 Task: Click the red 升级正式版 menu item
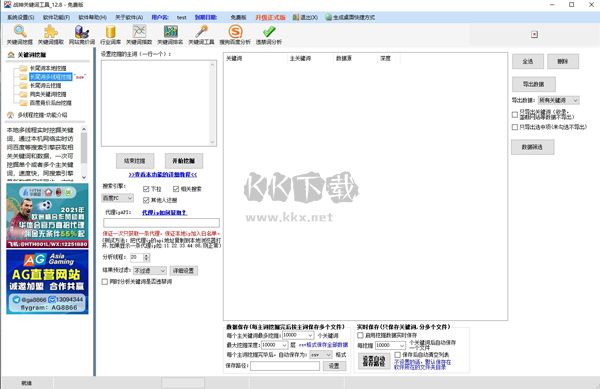click(x=271, y=17)
